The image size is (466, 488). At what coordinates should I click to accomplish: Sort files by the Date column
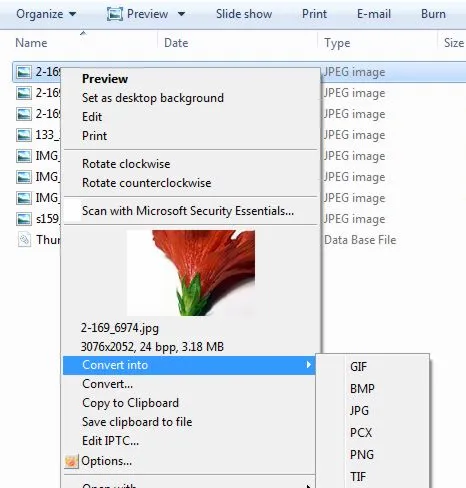[x=176, y=43]
